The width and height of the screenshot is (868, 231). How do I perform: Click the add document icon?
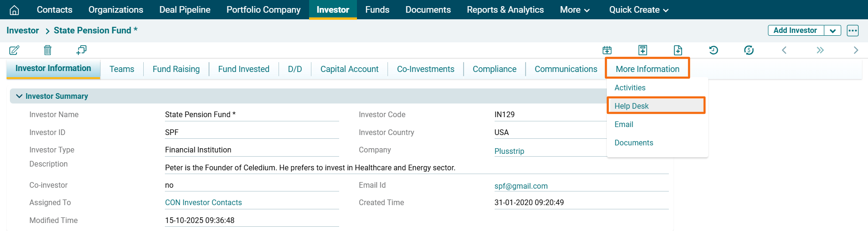point(678,50)
